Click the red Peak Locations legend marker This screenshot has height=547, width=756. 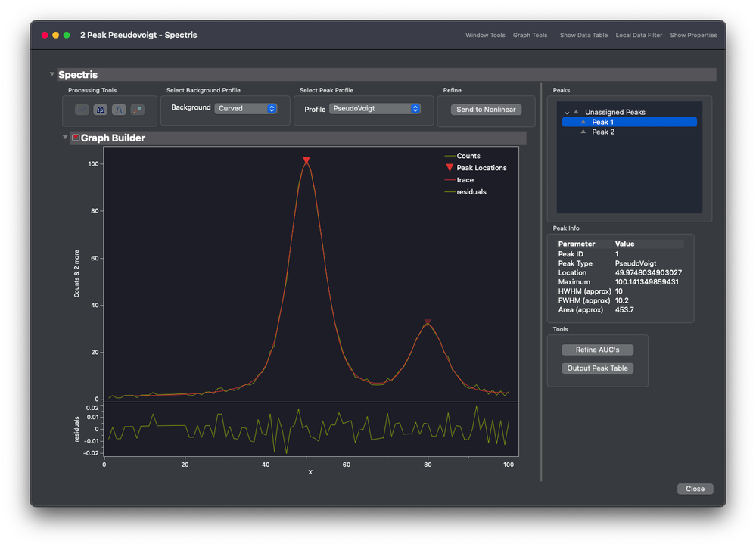(450, 168)
